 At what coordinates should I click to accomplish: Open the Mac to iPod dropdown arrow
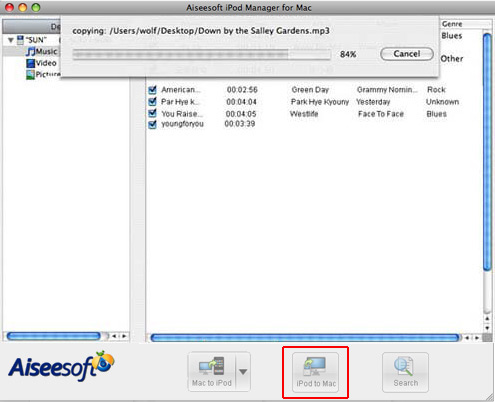point(243,371)
